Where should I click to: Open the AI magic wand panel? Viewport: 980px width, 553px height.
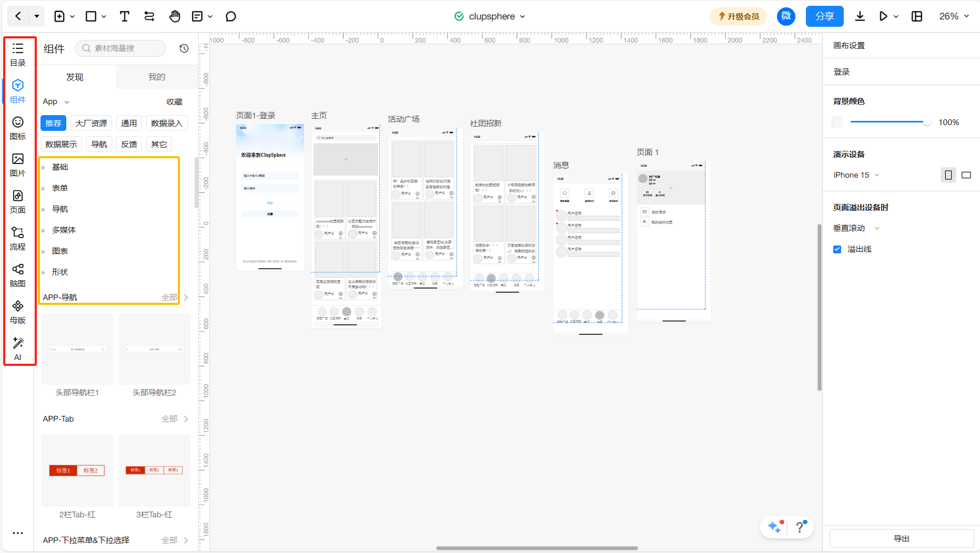click(18, 349)
